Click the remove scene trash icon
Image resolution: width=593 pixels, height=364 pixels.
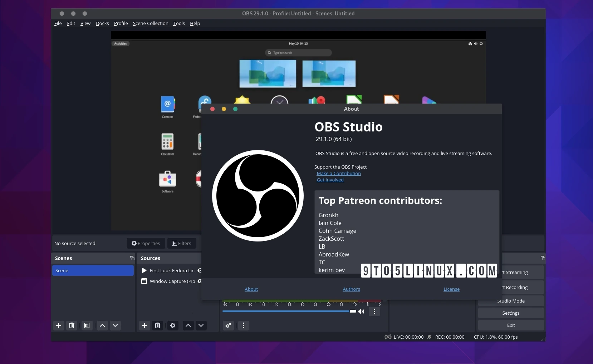pos(72,325)
